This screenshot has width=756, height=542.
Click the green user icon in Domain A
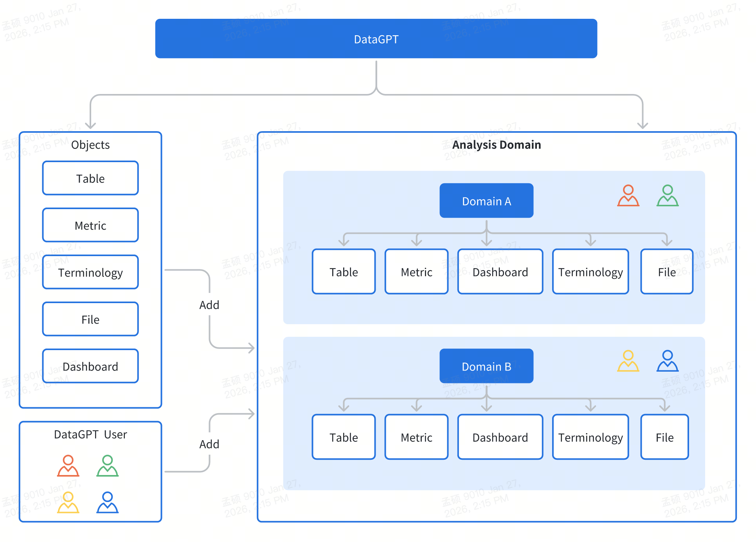coord(667,195)
